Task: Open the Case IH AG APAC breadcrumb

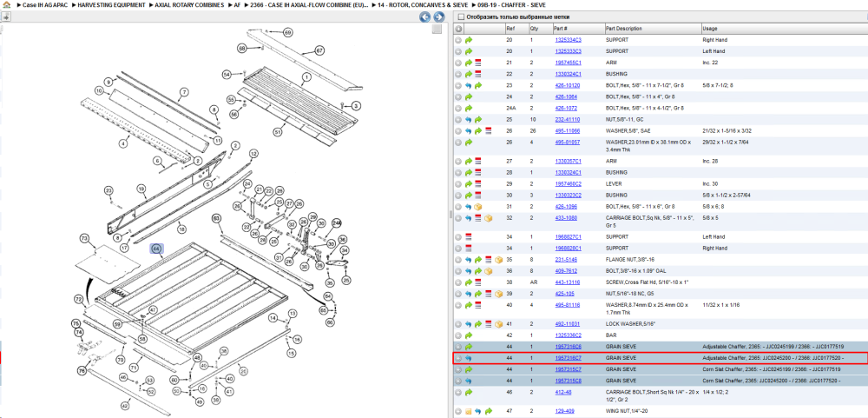Action: pos(45,4)
